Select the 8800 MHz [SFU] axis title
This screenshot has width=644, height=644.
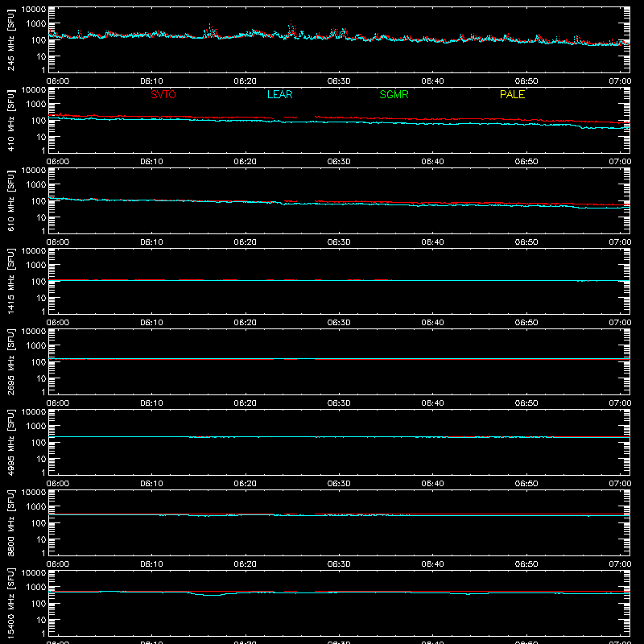pos(10,522)
